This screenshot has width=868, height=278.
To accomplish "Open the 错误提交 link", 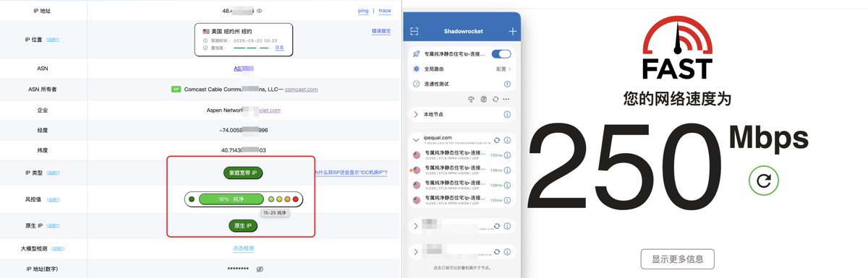I will [x=380, y=31].
